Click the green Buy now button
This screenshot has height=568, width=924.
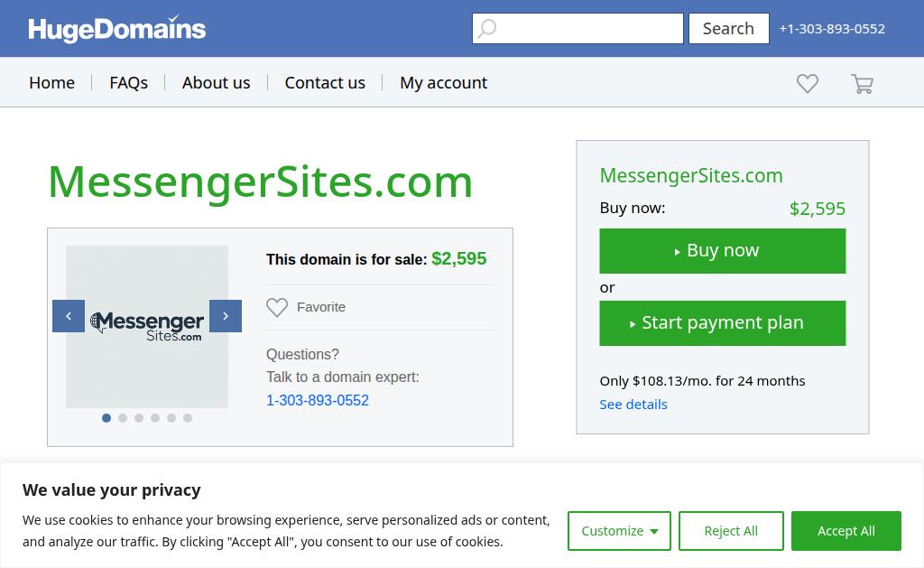tap(722, 251)
